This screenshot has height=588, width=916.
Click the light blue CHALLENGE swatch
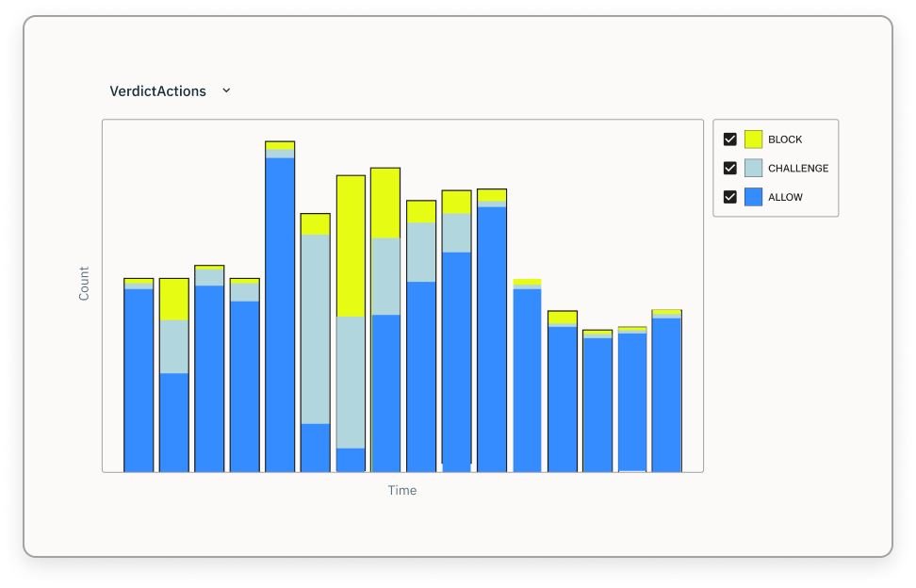point(752,167)
